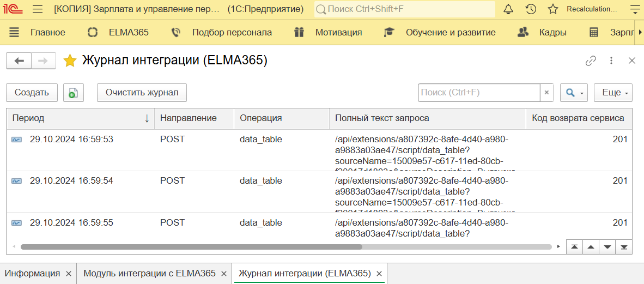Jump to last list record button
This screenshot has width=644, height=284.
coord(624,247)
